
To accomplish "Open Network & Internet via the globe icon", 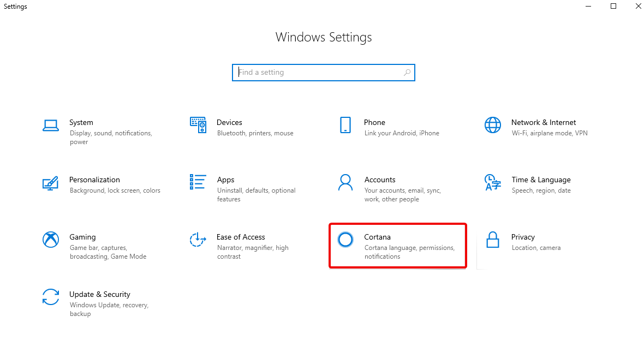I will (x=492, y=125).
